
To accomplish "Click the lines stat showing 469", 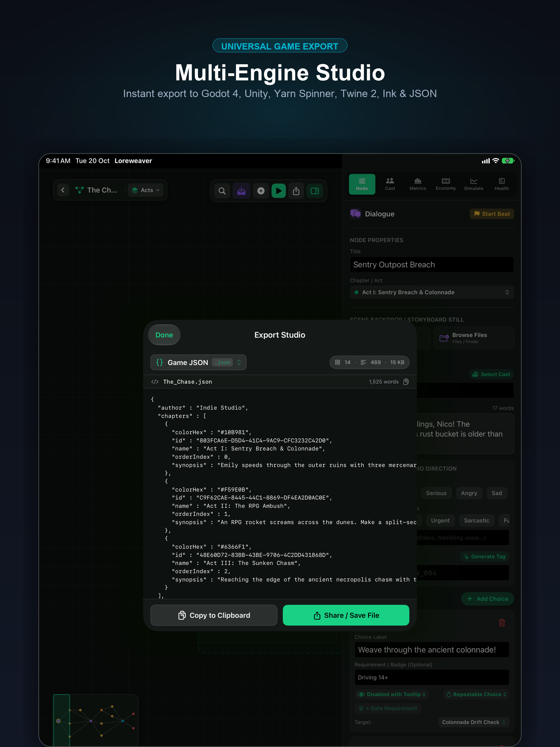I will point(371,362).
